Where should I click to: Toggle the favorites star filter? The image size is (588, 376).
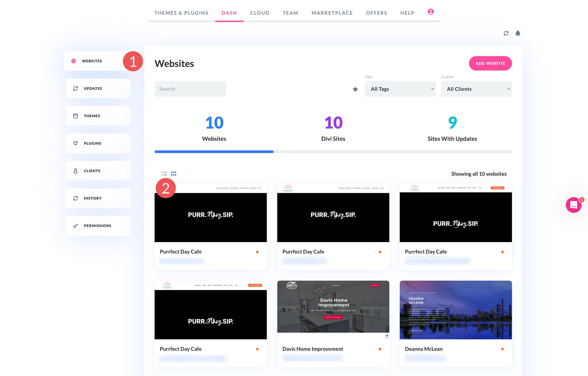pyautogui.click(x=355, y=89)
